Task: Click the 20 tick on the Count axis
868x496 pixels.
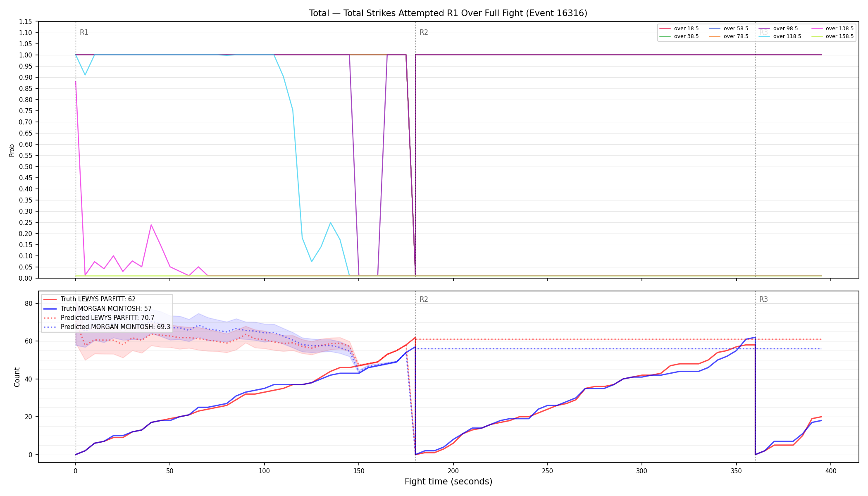Action: click(x=29, y=417)
